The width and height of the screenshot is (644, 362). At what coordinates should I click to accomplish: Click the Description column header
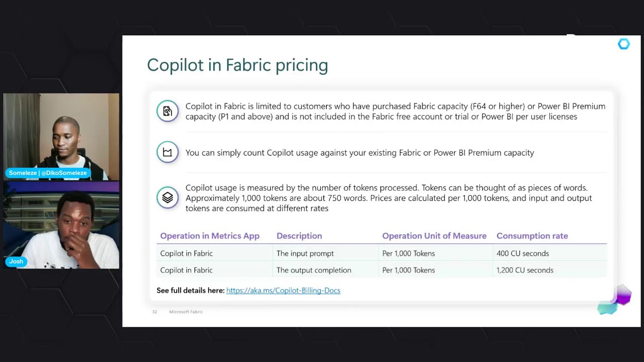point(299,236)
